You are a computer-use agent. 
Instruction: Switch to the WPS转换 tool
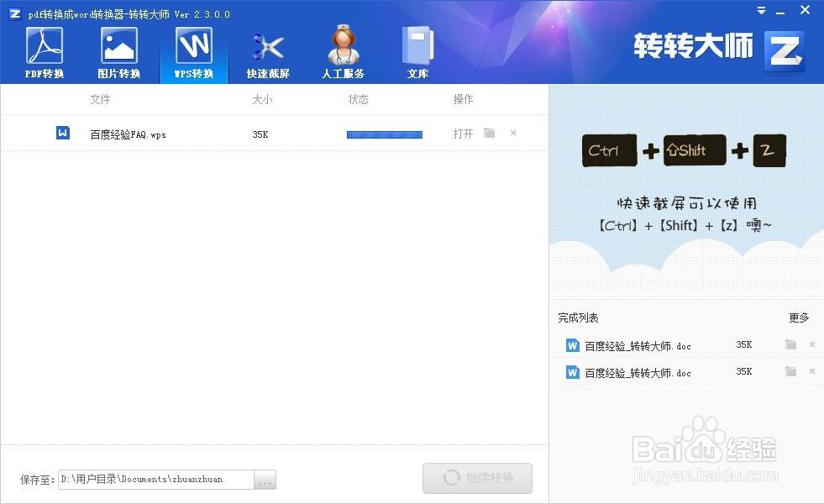pos(193,50)
